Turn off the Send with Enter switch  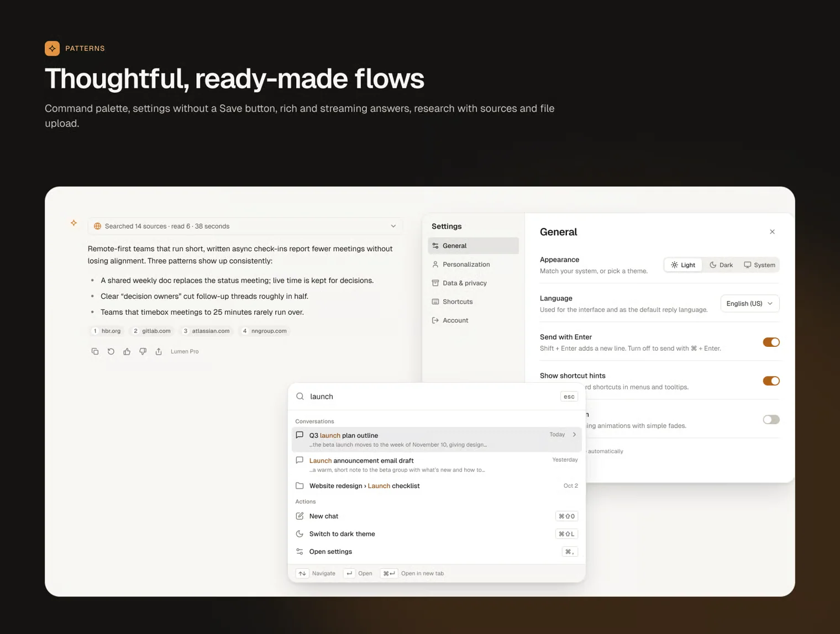point(771,342)
